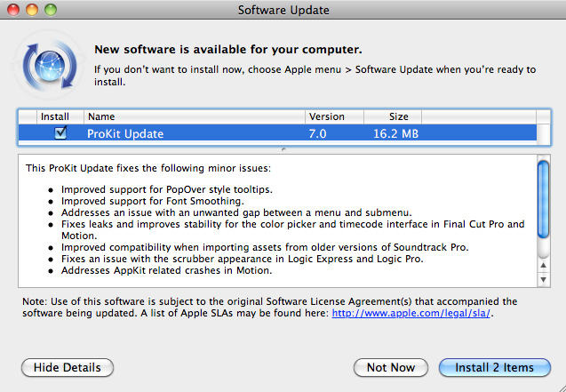The image size is (566, 392).
Task: Select the ProKit Update row name
Action: point(125,134)
